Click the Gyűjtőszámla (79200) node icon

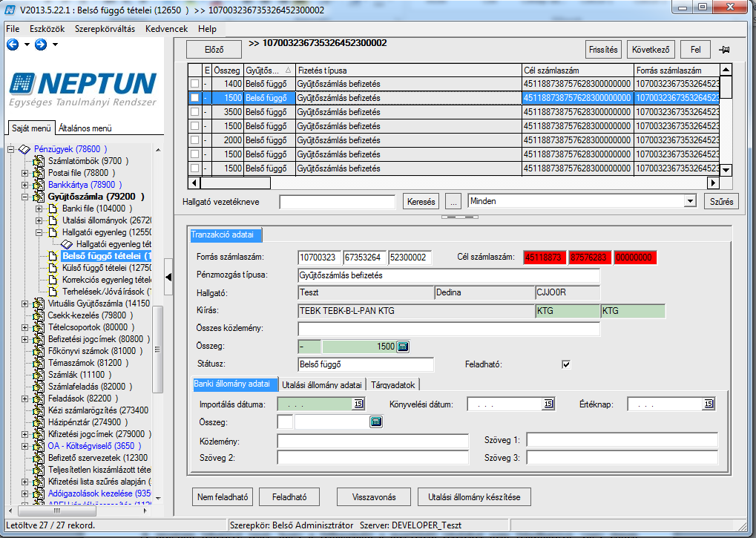pyautogui.click(x=39, y=197)
